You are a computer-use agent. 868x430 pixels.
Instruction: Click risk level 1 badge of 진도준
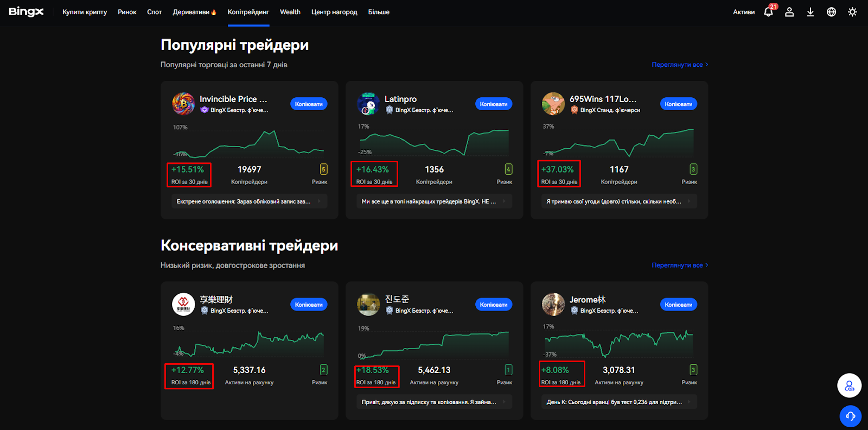(508, 370)
